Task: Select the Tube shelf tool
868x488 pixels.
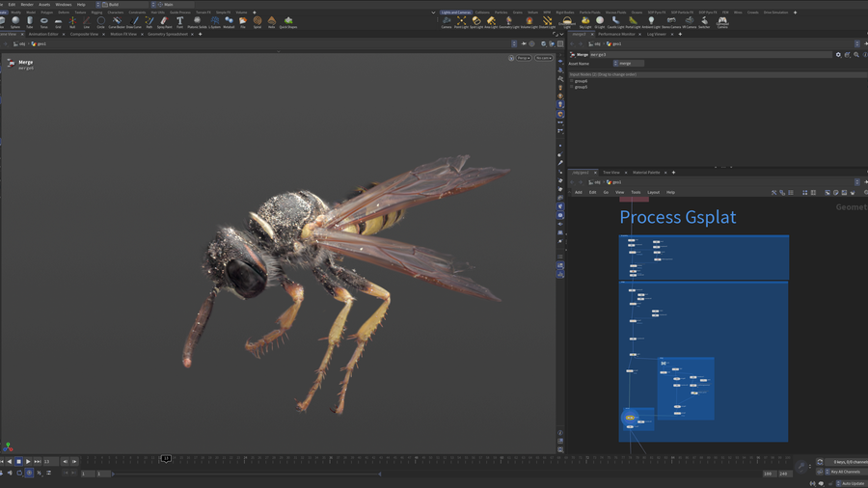Action: pyautogui.click(x=30, y=22)
